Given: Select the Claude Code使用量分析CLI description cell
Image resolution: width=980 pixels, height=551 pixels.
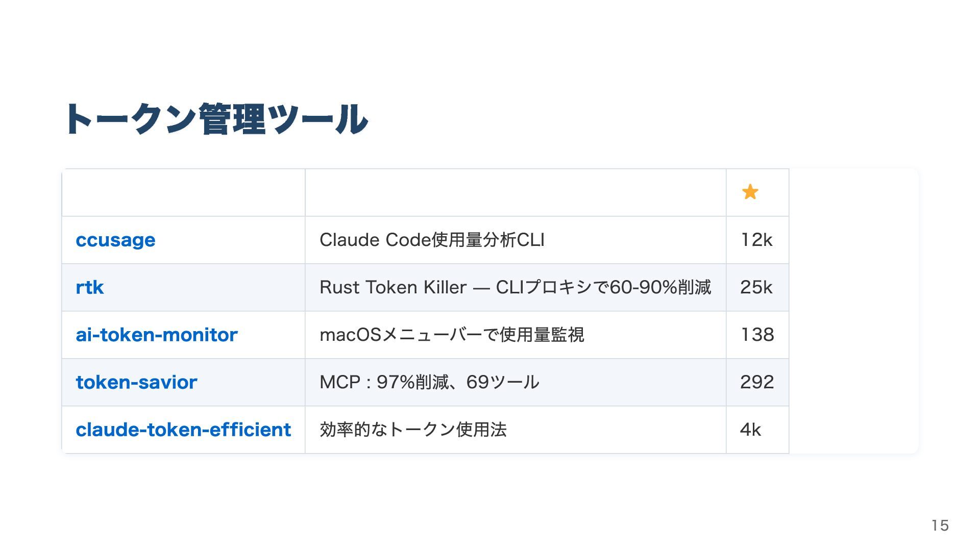Looking at the screenshot, I should coord(432,240).
